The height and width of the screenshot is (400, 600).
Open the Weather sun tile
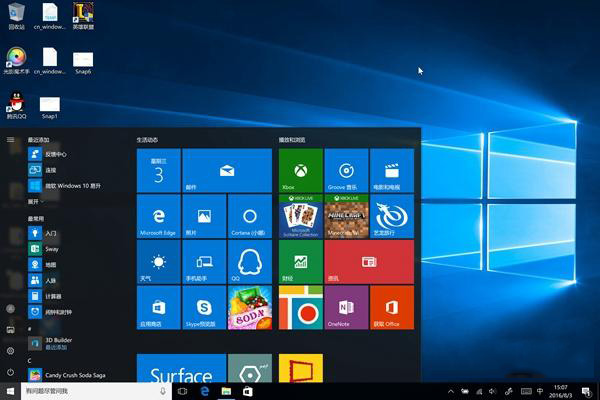(158, 262)
